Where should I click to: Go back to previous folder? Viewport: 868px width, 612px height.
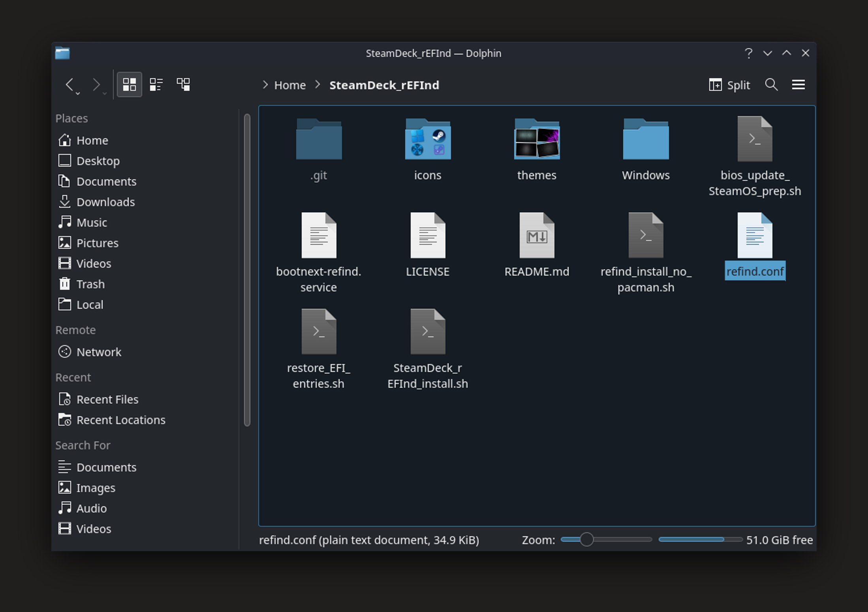point(70,84)
